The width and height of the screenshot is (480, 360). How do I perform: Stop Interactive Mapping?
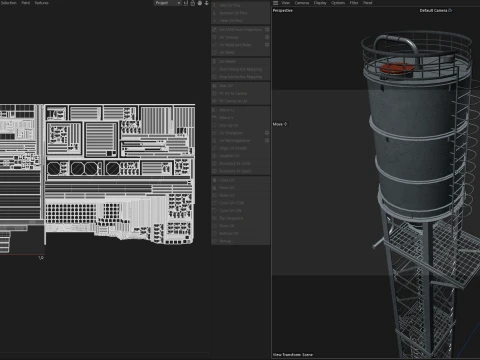pos(240,77)
